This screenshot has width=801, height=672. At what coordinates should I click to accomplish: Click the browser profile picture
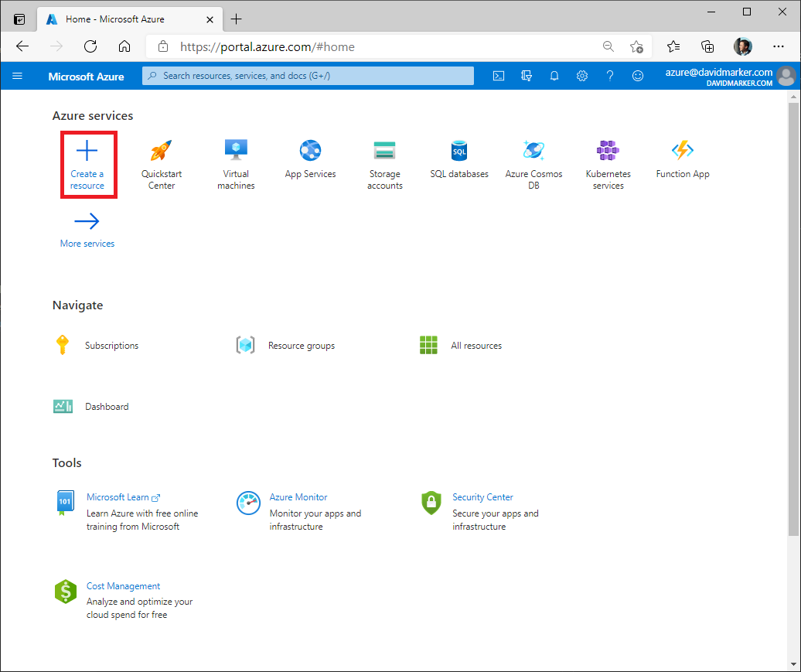[x=742, y=46]
